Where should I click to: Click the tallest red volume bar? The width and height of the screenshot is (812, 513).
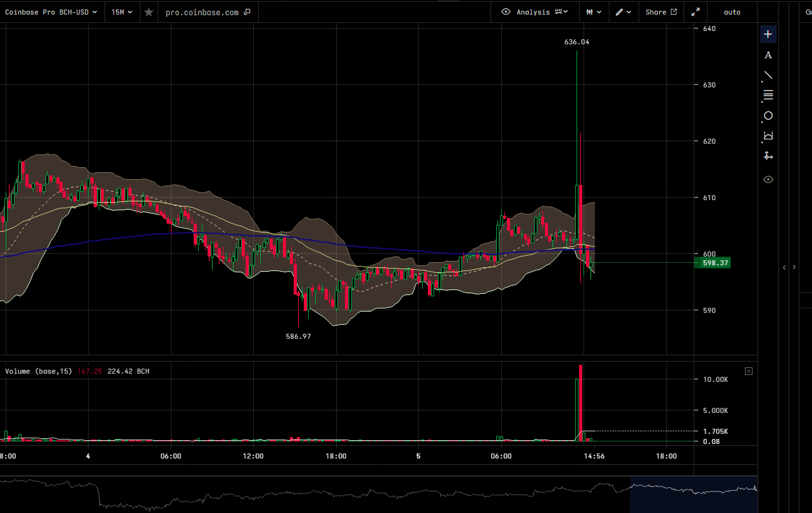tap(580, 403)
